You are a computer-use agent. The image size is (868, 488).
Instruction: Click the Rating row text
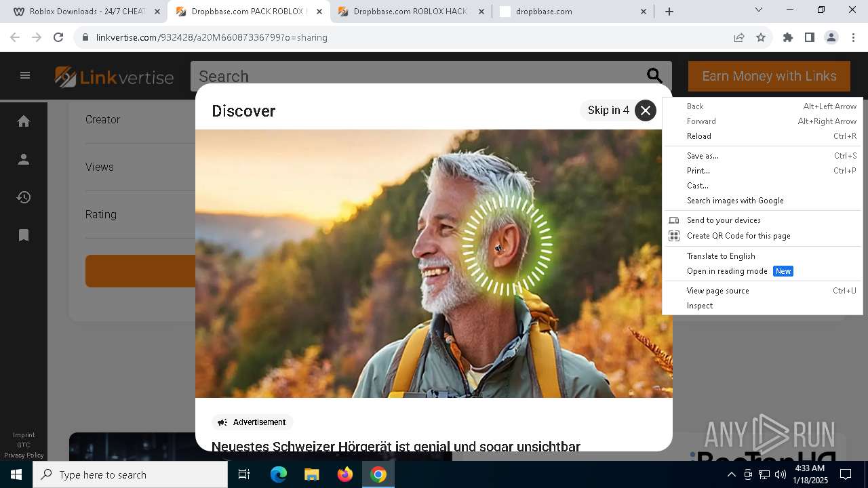101,214
